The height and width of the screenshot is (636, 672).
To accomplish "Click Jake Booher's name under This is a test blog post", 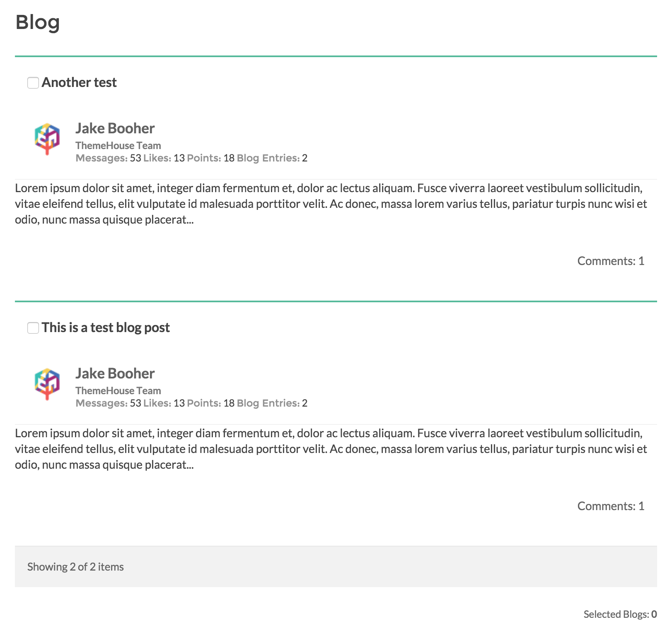I will click(x=115, y=373).
